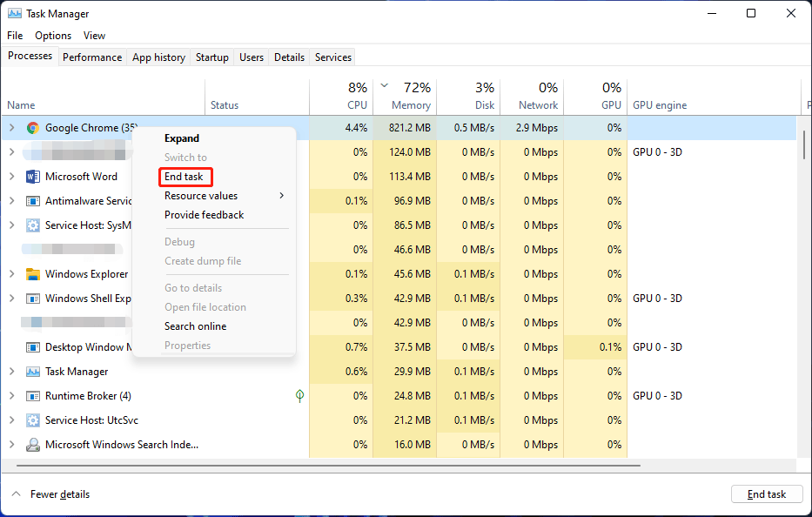Image resolution: width=812 pixels, height=517 pixels.
Task: Click the Task Manager process icon
Action: pyautogui.click(x=32, y=372)
